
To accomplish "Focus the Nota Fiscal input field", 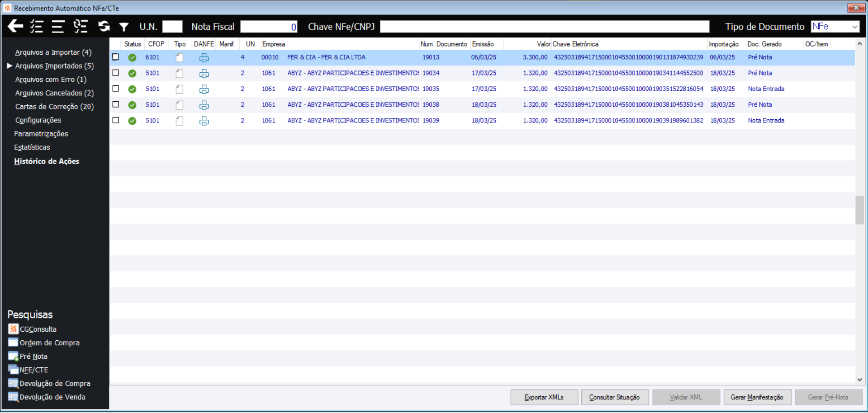I will click(x=269, y=27).
